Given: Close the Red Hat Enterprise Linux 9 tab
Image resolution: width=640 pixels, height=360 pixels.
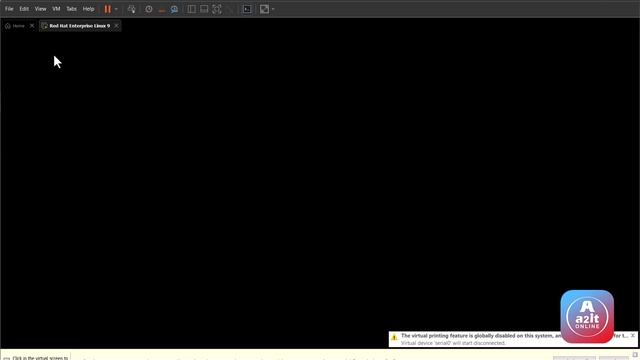Looking at the screenshot, I should point(116,26).
